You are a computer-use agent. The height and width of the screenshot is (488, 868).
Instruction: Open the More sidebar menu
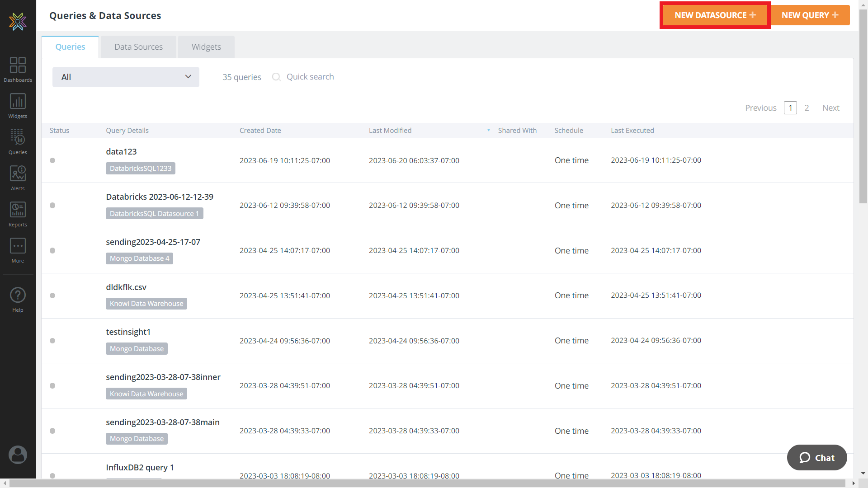tap(18, 250)
